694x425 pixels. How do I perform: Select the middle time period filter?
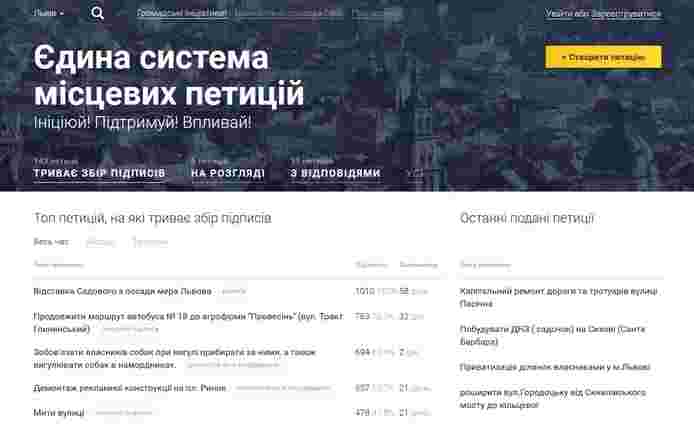click(100, 242)
